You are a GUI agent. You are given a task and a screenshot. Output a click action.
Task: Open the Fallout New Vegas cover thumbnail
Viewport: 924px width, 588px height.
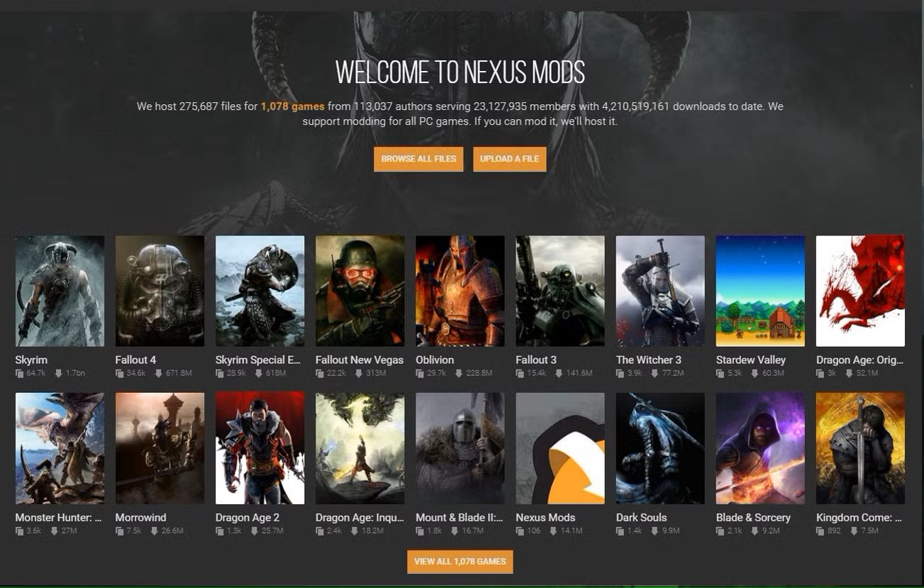click(360, 291)
